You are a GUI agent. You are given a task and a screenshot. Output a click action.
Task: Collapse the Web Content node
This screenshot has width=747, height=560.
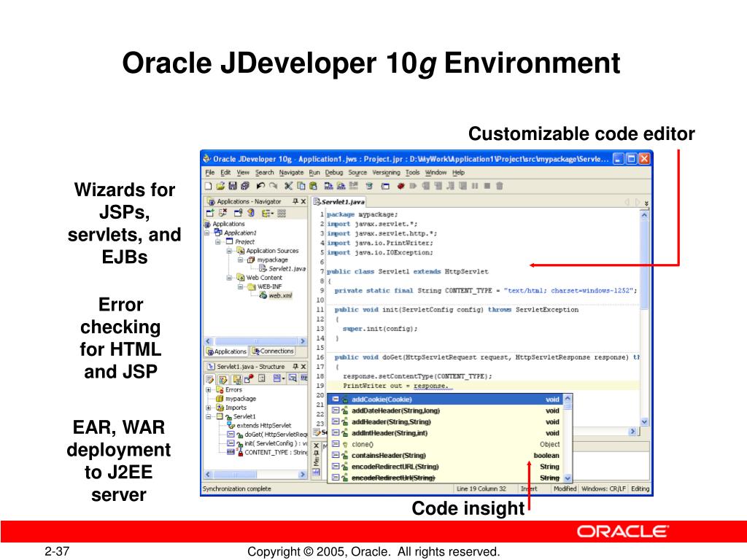(x=229, y=278)
